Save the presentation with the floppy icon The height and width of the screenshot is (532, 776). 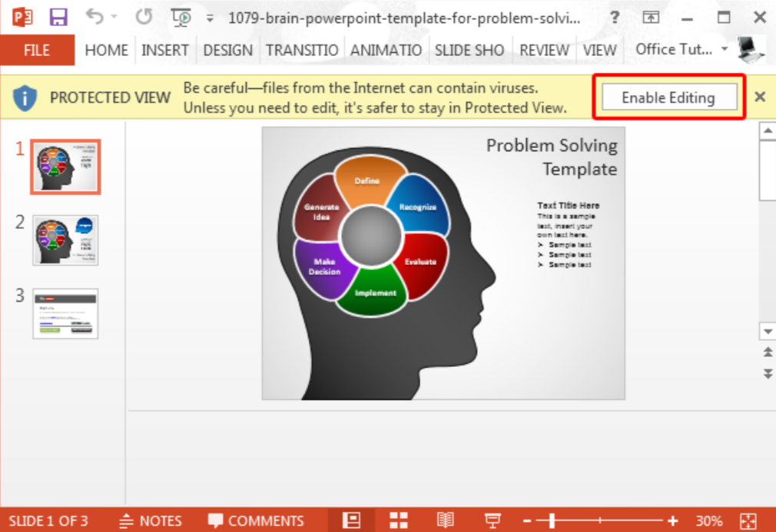point(58,18)
